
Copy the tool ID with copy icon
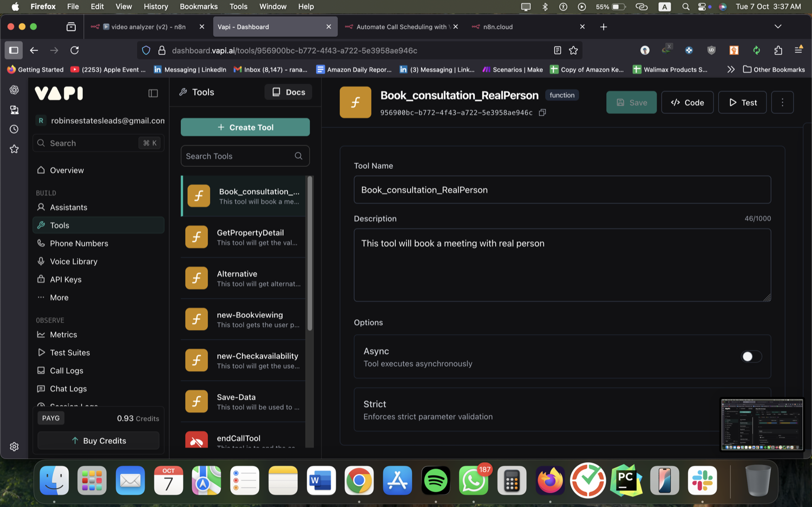tap(542, 113)
